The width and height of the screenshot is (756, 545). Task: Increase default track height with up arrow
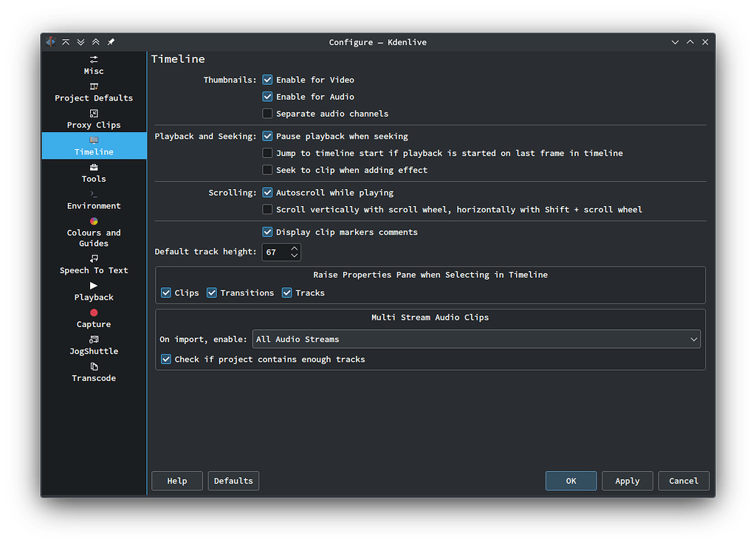tap(295, 248)
